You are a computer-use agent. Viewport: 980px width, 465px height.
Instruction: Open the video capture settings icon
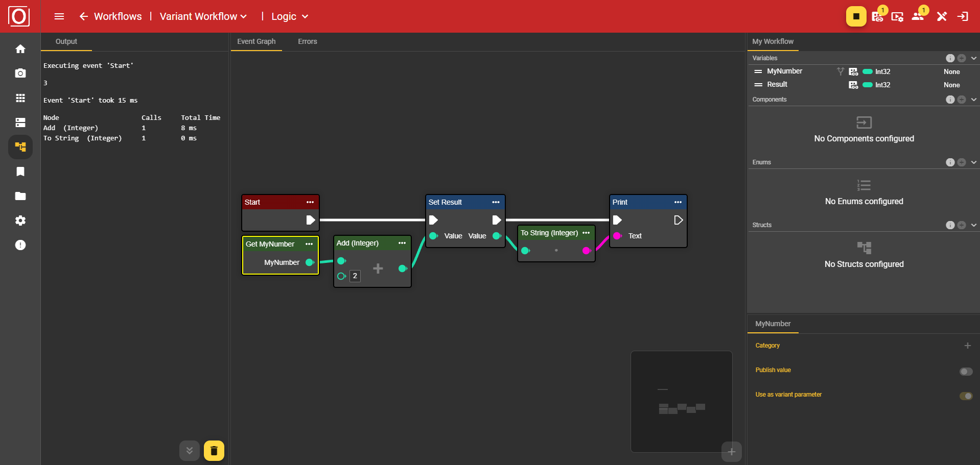(897, 16)
